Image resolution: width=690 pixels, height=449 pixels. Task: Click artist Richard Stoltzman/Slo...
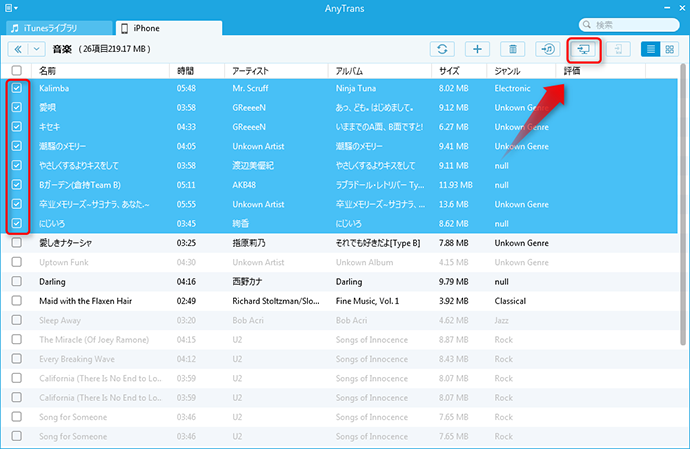point(276,301)
